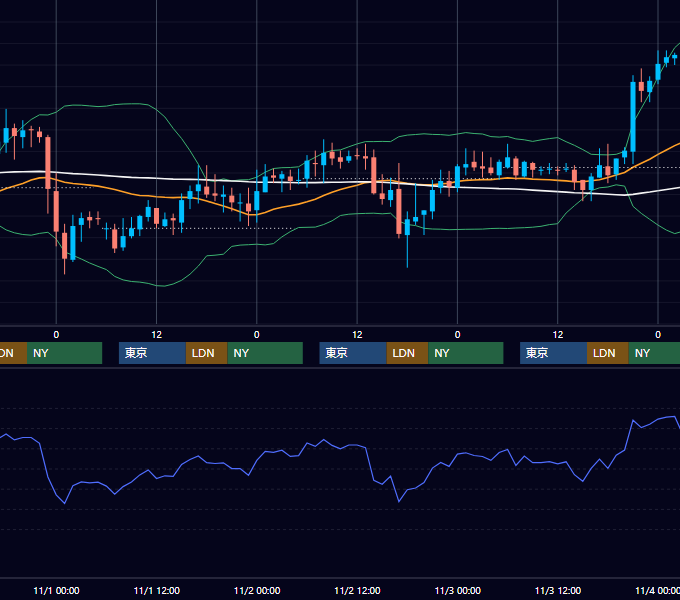Screen dimensions: 680x600
Task: Click the 東京 session block on 11/1
Action: [x=152, y=353]
